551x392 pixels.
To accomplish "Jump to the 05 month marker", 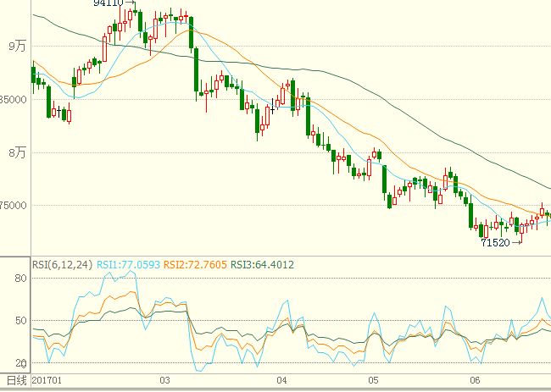I will tap(374, 382).
